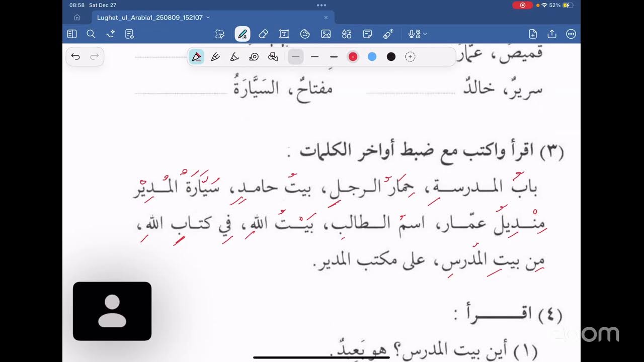Add a custom color preset

click(x=411, y=57)
